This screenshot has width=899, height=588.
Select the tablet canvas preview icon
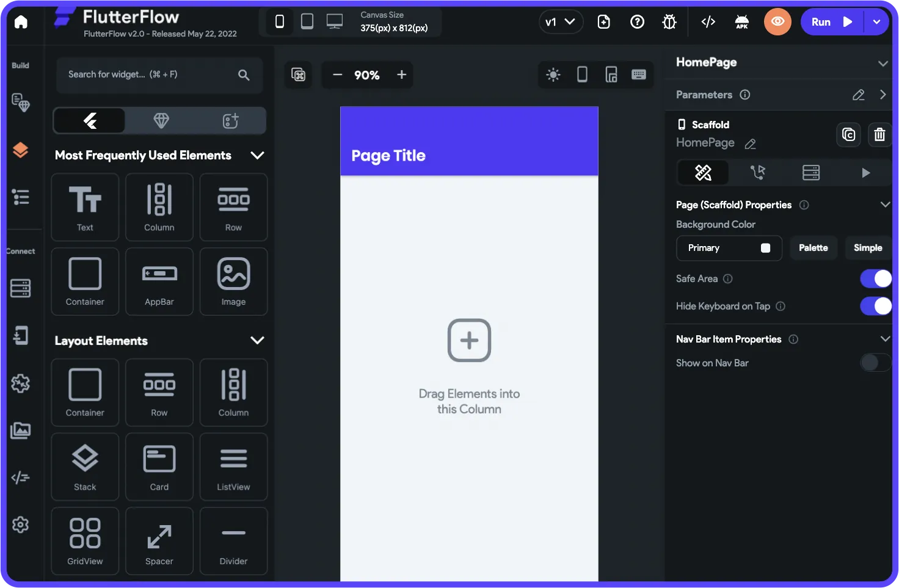pos(307,21)
